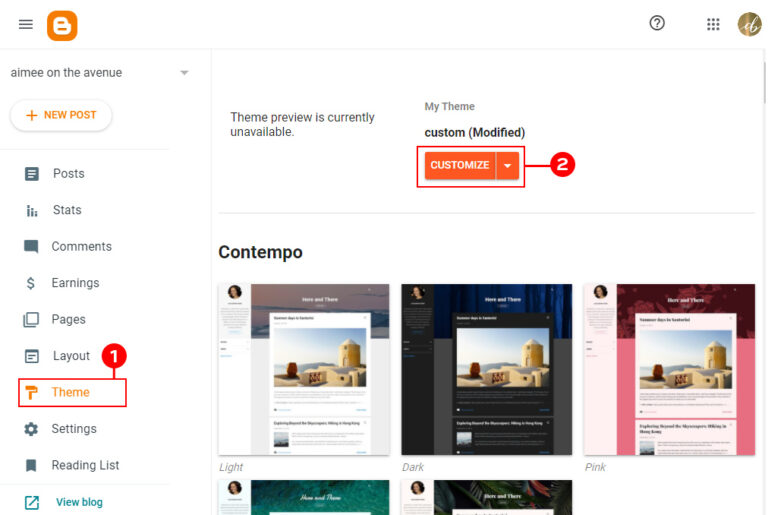The image size is (768, 515).
Task: Follow the View blog link
Action: [x=79, y=502]
